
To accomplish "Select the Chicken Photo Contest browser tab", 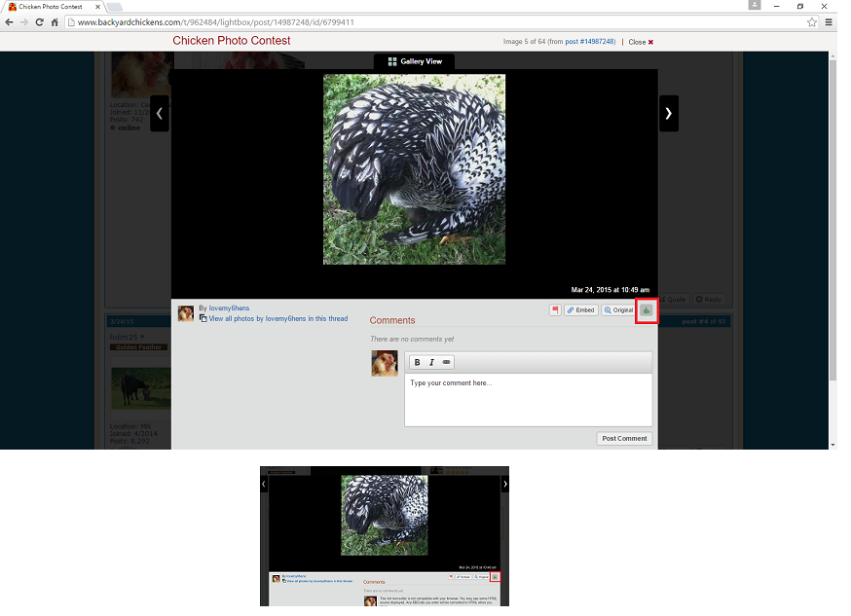I will click(x=49, y=6).
